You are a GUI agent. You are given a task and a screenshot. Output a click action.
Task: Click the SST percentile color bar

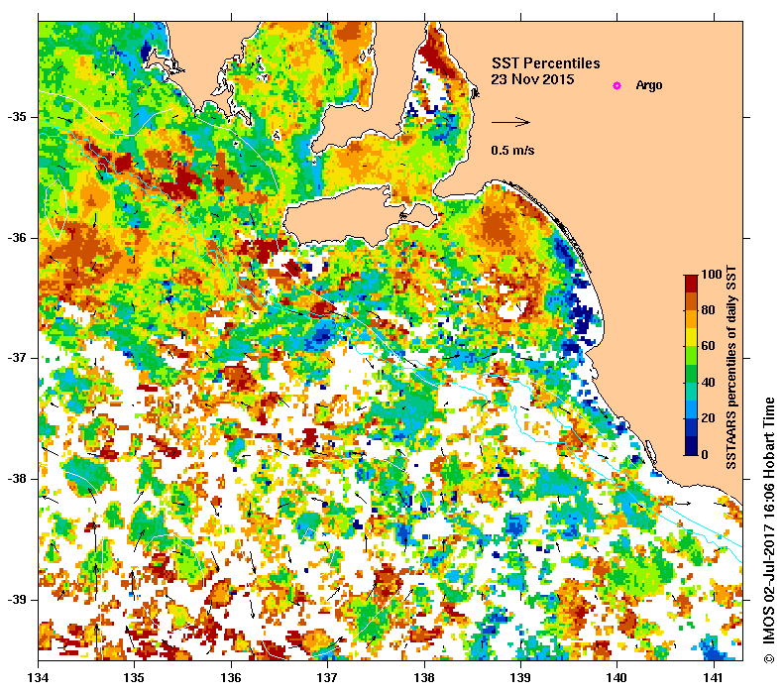click(x=691, y=365)
